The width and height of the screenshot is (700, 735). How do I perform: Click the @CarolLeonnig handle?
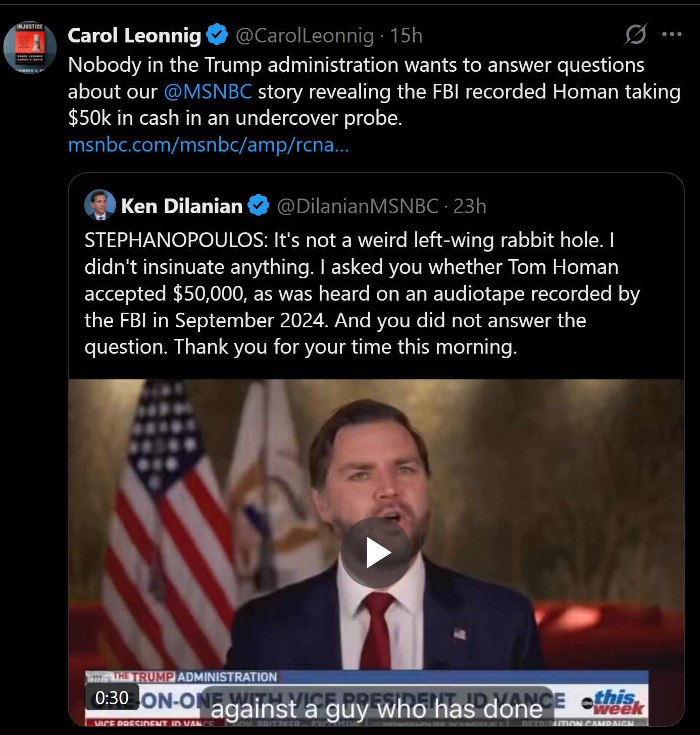[305, 35]
